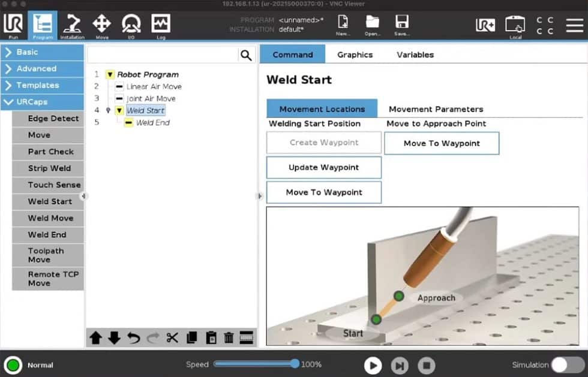The height and width of the screenshot is (377, 588).
Task: Open the I/O tab icon
Action: [x=131, y=26]
